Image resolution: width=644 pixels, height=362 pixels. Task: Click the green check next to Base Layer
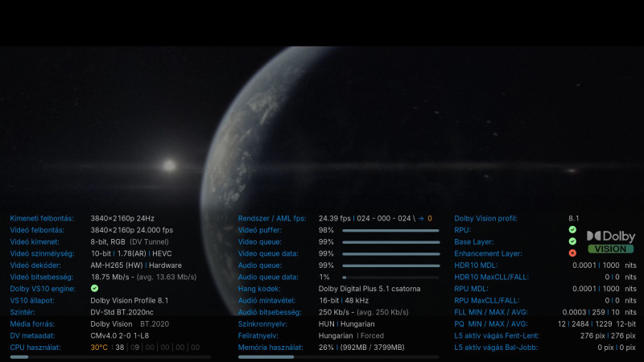click(x=572, y=242)
